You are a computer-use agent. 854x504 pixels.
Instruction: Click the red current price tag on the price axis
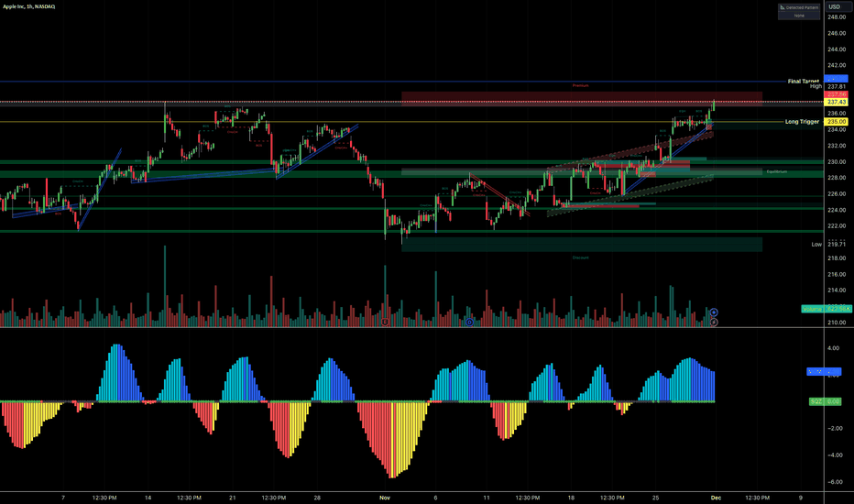pyautogui.click(x=836, y=94)
